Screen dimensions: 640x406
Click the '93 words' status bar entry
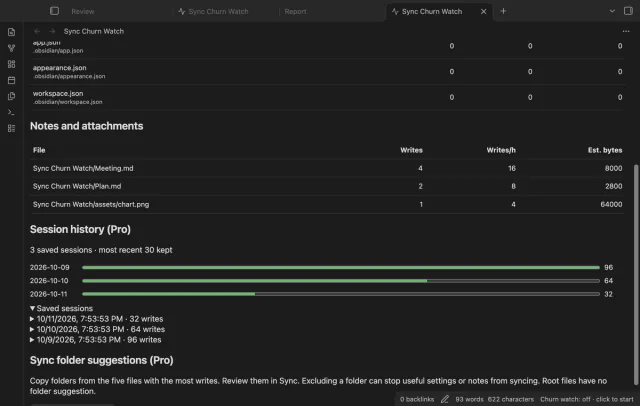[x=469, y=399]
